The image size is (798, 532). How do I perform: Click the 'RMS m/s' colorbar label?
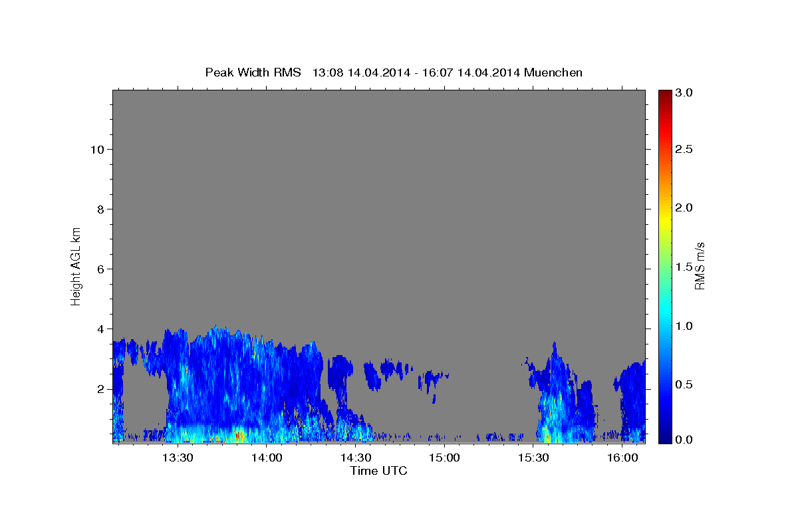[700, 266]
